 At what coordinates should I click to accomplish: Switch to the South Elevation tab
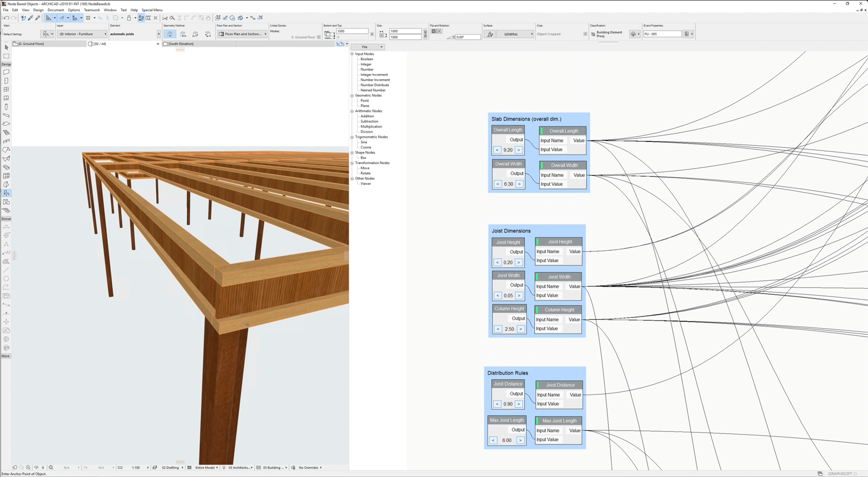coord(181,44)
